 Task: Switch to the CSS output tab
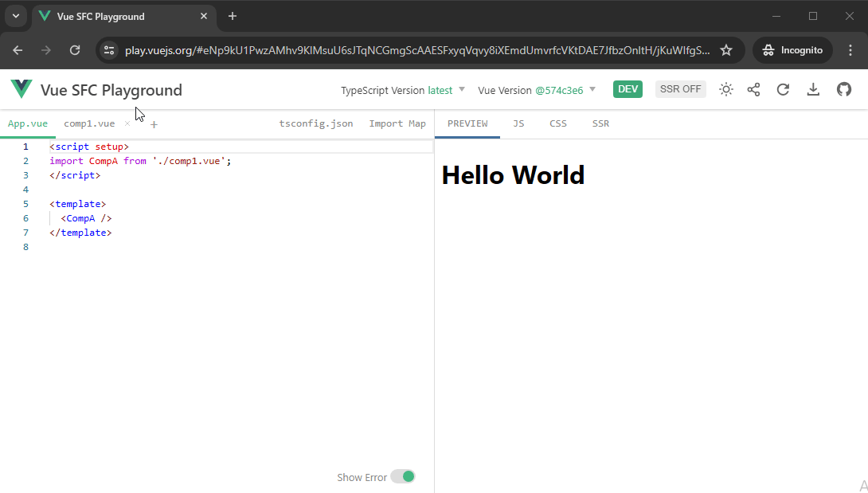coord(558,123)
